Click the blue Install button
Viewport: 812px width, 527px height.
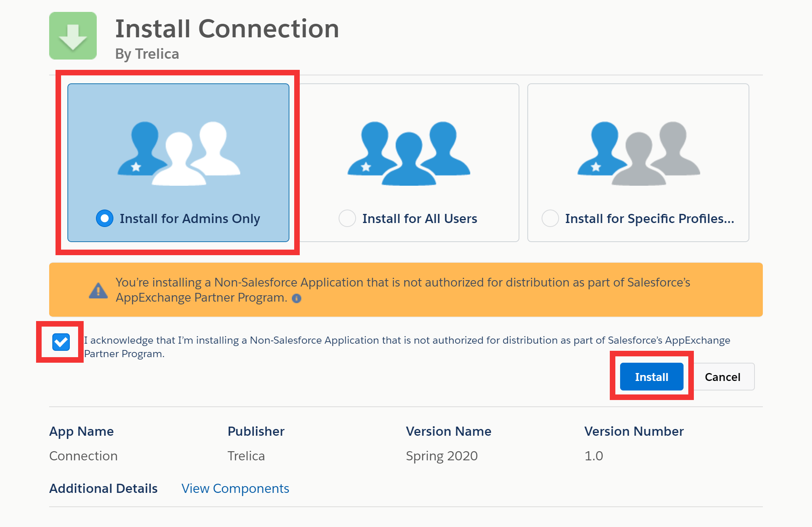click(651, 377)
